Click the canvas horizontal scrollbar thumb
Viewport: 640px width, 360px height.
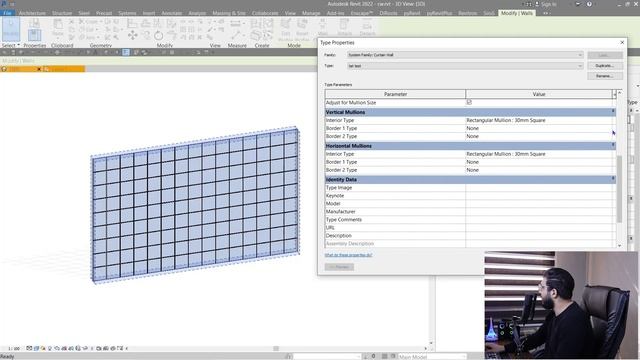276,349
